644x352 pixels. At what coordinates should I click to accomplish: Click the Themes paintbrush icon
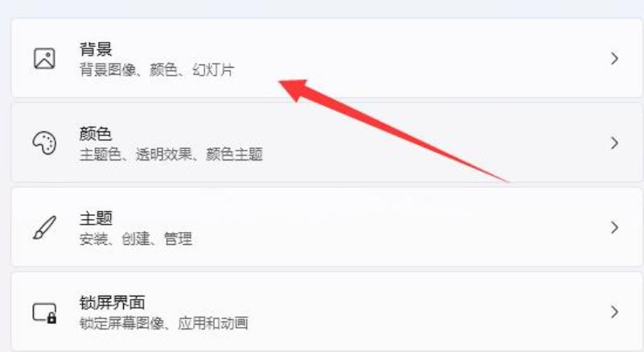pyautogui.click(x=44, y=227)
